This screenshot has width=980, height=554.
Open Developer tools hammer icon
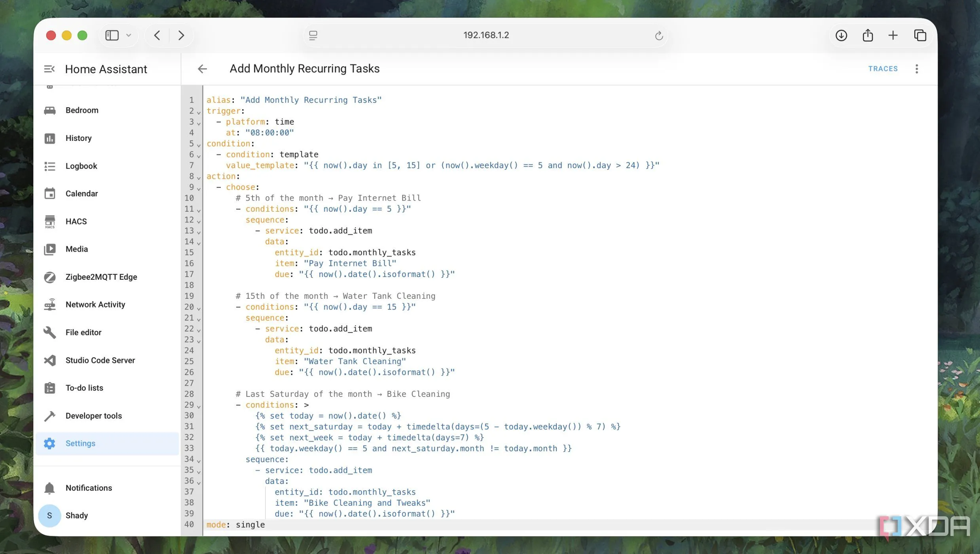50,415
